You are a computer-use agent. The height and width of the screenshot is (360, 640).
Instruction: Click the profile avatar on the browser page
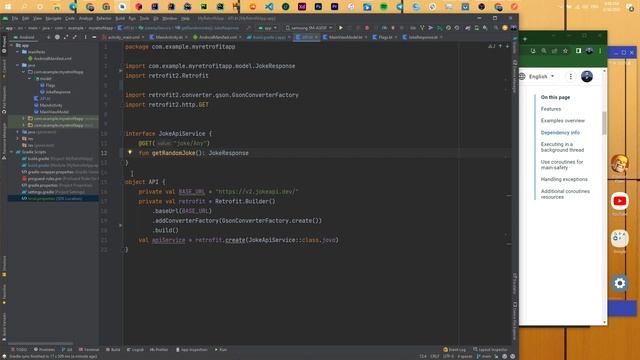pyautogui.click(x=587, y=76)
